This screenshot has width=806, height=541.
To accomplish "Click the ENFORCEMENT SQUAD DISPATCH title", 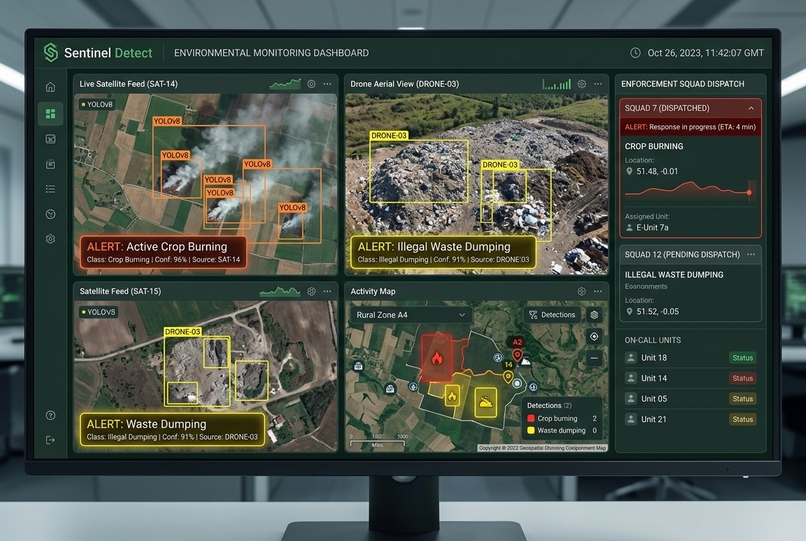I will [683, 84].
